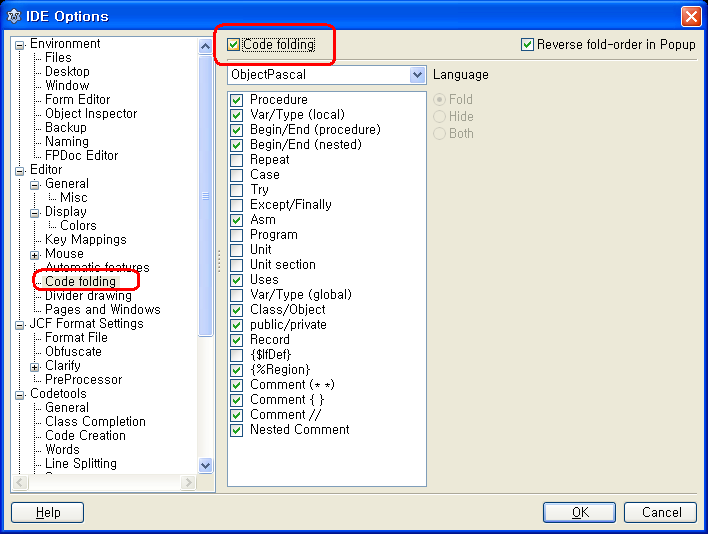Toggle Begin/End (nested) checkbox
Viewport: 708px width, 534px height.
(236, 145)
